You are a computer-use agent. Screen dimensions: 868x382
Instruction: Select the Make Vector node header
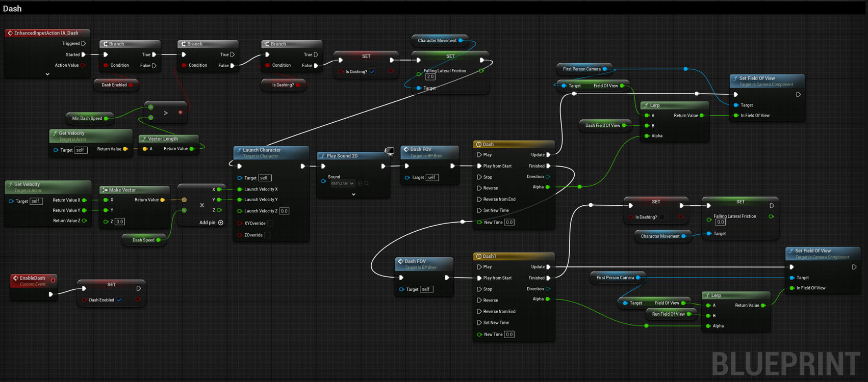[122, 190]
